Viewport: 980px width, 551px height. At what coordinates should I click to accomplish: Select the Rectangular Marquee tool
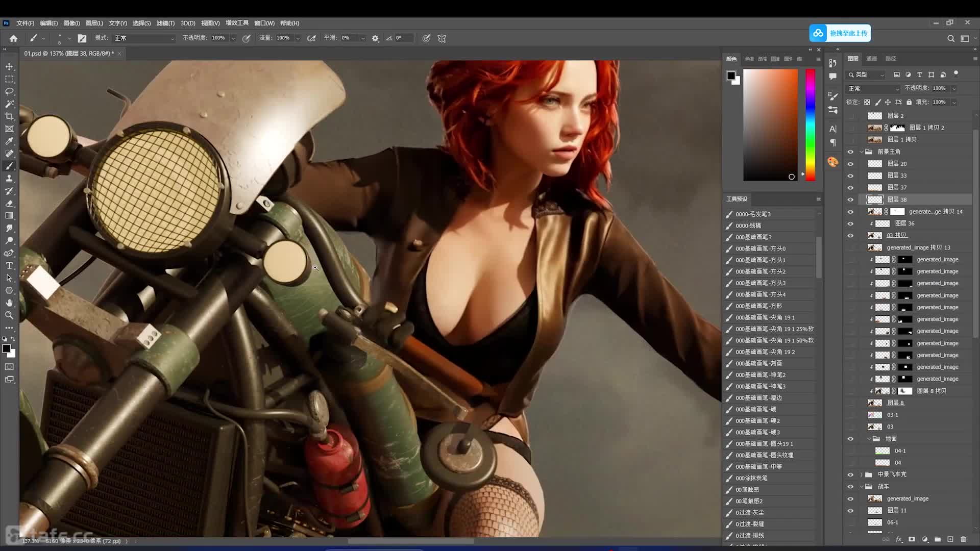9,79
